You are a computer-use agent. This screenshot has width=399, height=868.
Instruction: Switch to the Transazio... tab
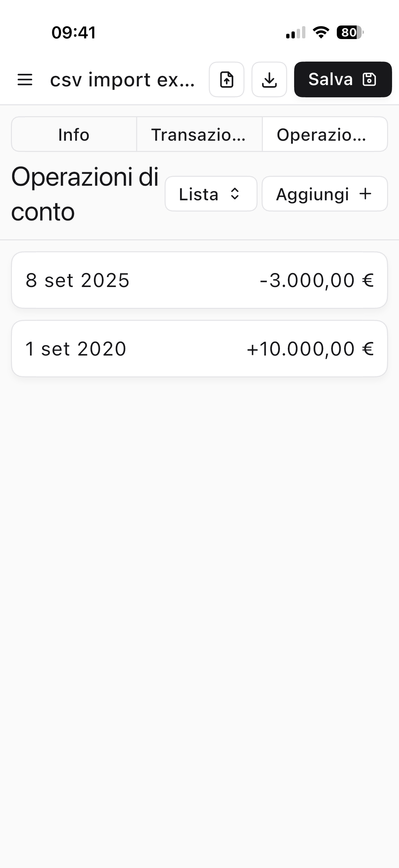click(199, 134)
